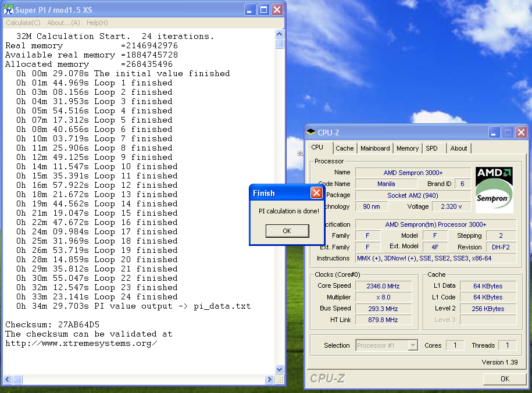Minimize the Super PI window

click(x=249, y=9)
